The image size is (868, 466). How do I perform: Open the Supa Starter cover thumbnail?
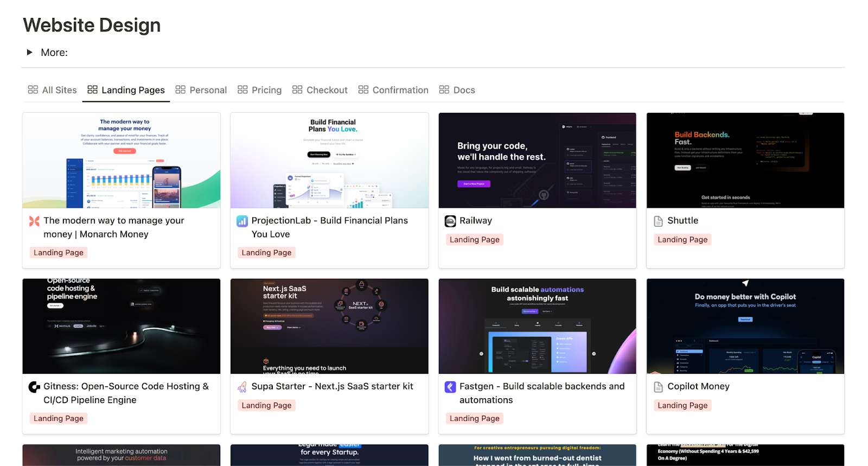[329, 326]
